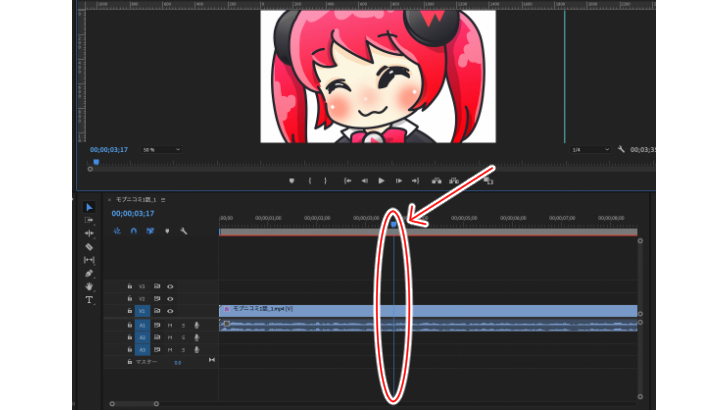Go to In point in monitor
This screenshot has height=410, width=728.
[x=347, y=181]
